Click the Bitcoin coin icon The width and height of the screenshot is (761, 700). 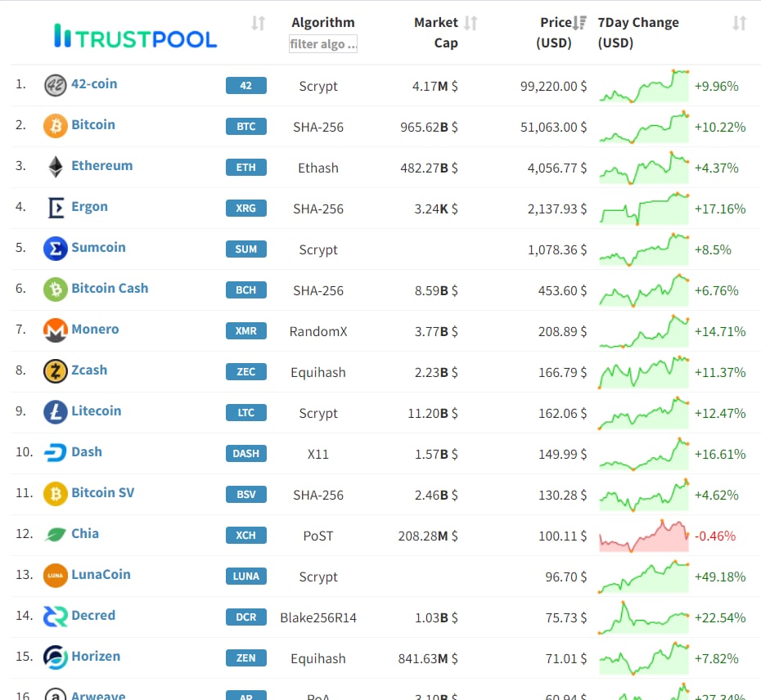coord(56,126)
